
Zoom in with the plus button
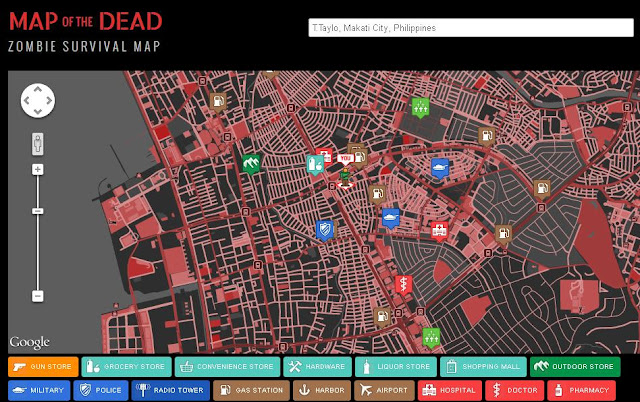[x=38, y=169]
